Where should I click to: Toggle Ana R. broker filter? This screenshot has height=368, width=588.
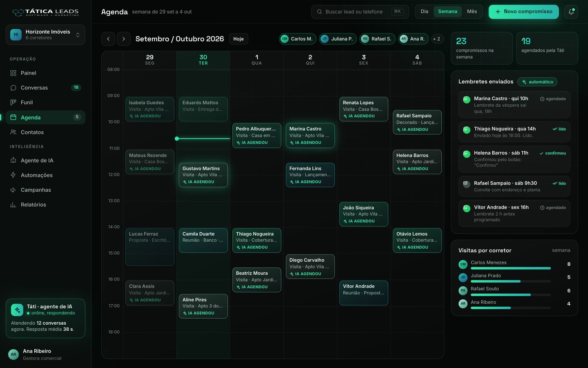413,39
